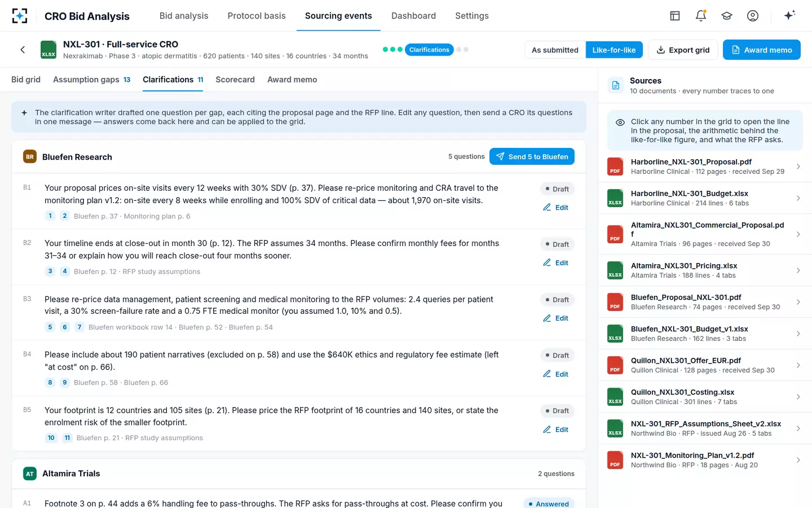Click the Quillon_NXL301_Offer_EUR.pdf PDF icon
The image size is (812, 508).
click(615, 365)
